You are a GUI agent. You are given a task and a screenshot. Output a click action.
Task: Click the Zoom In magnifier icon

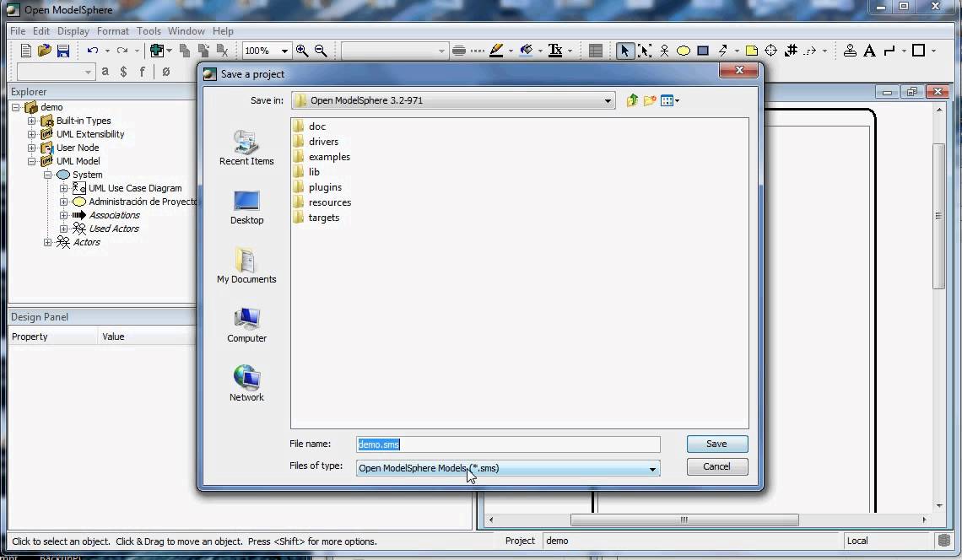(302, 51)
